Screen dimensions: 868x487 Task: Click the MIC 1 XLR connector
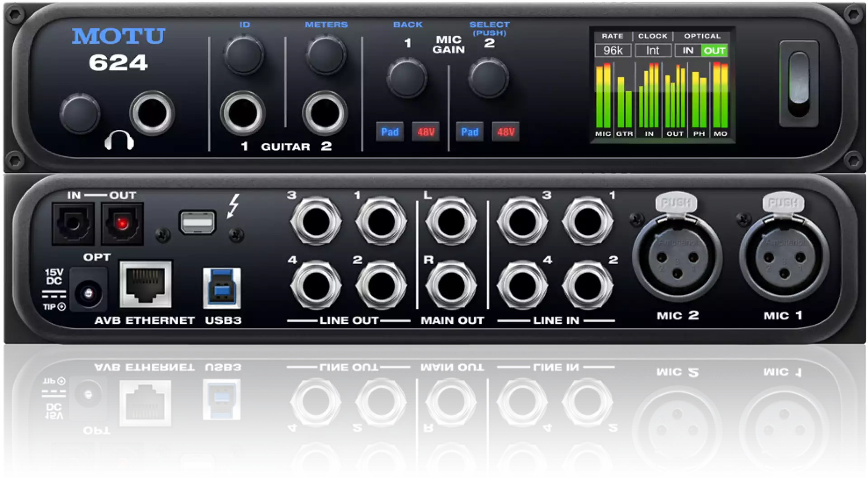(x=784, y=258)
